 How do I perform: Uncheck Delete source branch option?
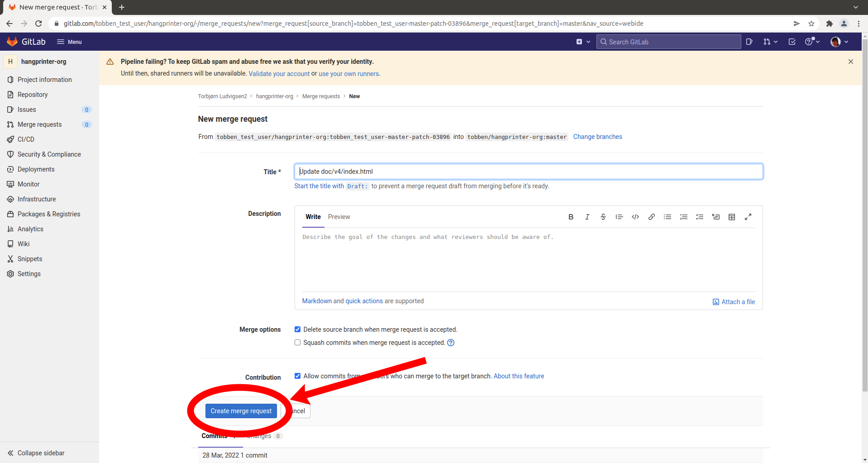[x=297, y=329]
